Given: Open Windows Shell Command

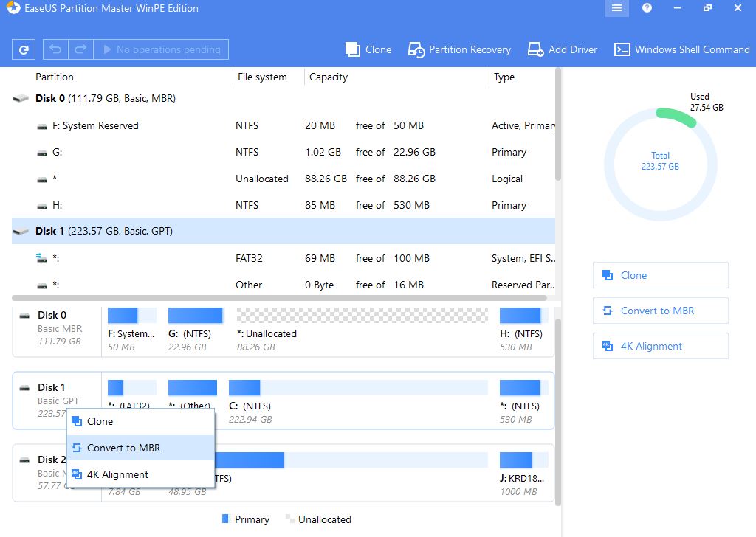Looking at the screenshot, I should [x=682, y=49].
